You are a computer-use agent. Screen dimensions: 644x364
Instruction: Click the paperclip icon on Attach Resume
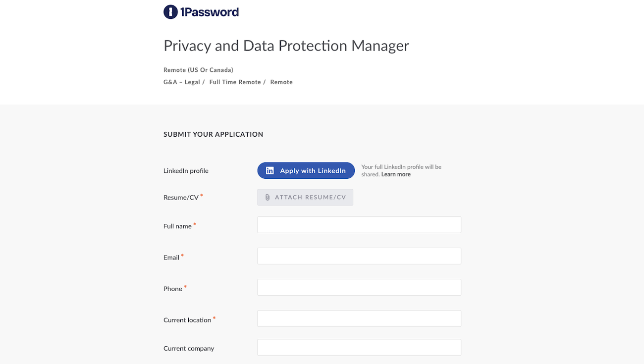tap(268, 197)
